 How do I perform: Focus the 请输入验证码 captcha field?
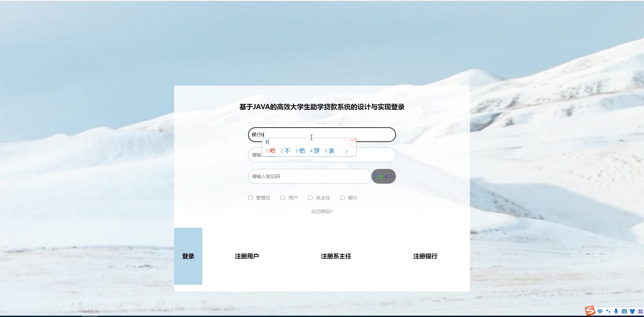(x=310, y=176)
